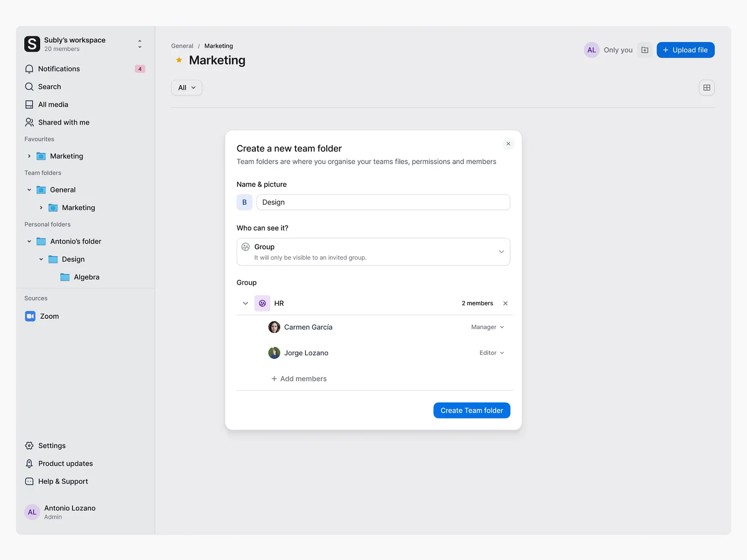
Task: Open Notifications from the sidebar
Action: click(x=58, y=69)
